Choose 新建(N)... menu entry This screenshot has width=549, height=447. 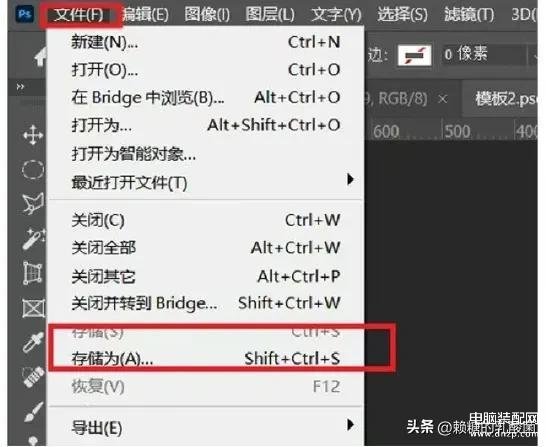205,42
